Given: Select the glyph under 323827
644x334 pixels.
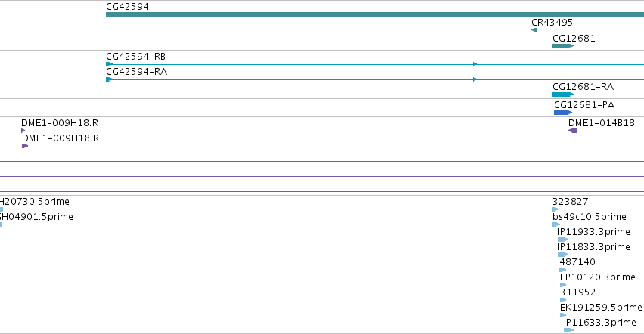Looking at the screenshot, I should (x=555, y=209).
